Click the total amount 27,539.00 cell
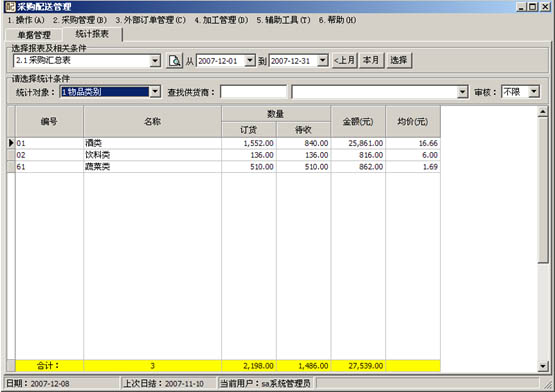Screen dimensions: 555x392 point(358,366)
